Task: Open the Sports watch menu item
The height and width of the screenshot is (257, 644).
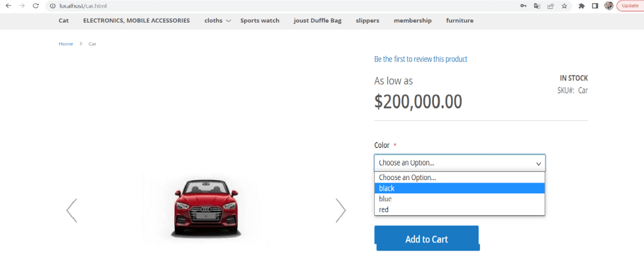Action: coord(260,21)
